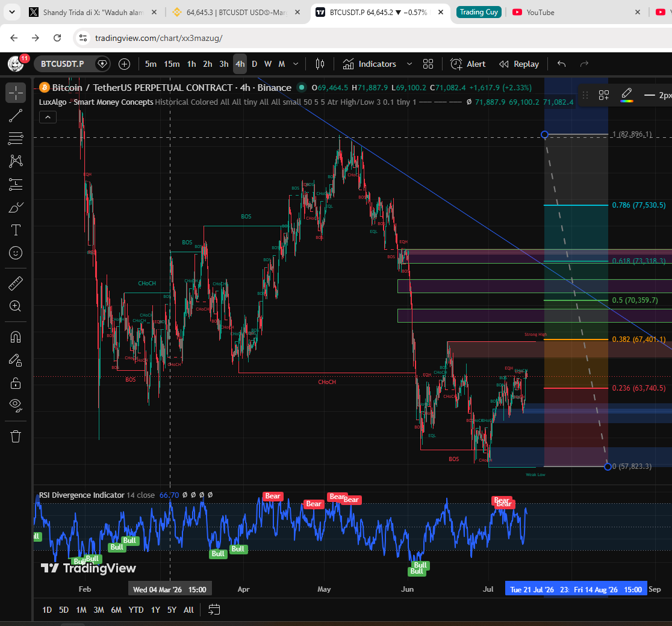672x626 pixels.
Task: Select the trend line drawing tool
Action: click(x=16, y=116)
